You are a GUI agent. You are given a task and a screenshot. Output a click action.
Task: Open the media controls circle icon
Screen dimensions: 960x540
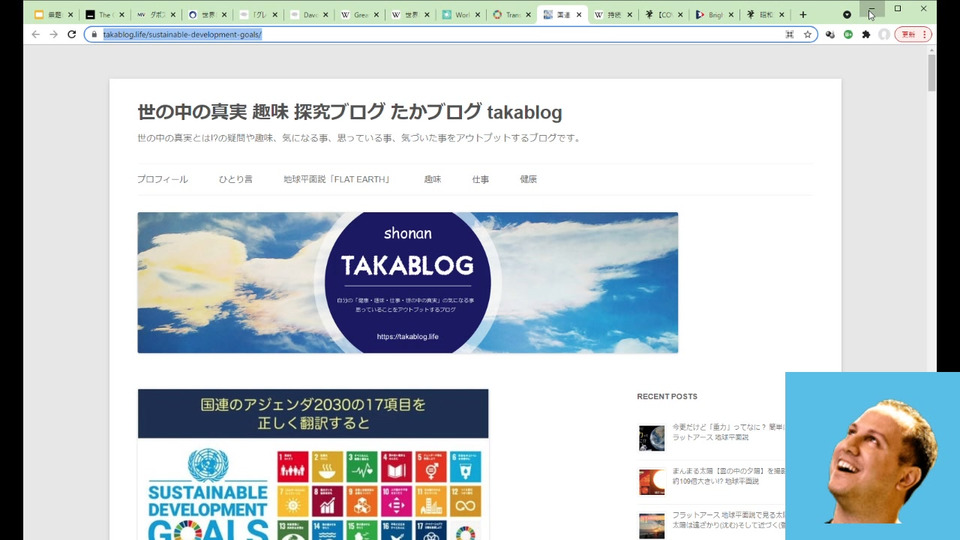847,14
